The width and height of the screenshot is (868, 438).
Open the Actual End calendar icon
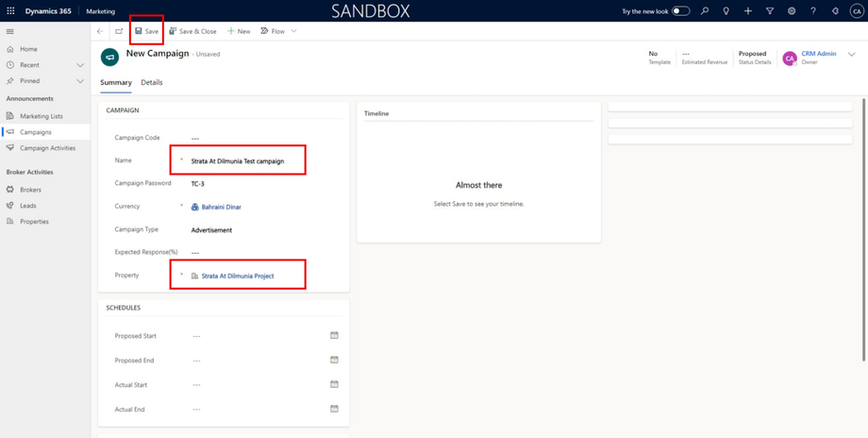pyautogui.click(x=334, y=409)
